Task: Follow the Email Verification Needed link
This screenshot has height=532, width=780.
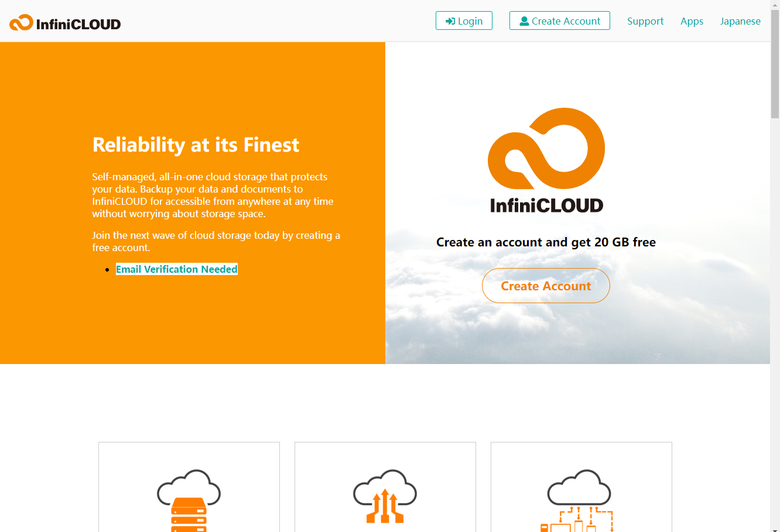Action: 177,269
